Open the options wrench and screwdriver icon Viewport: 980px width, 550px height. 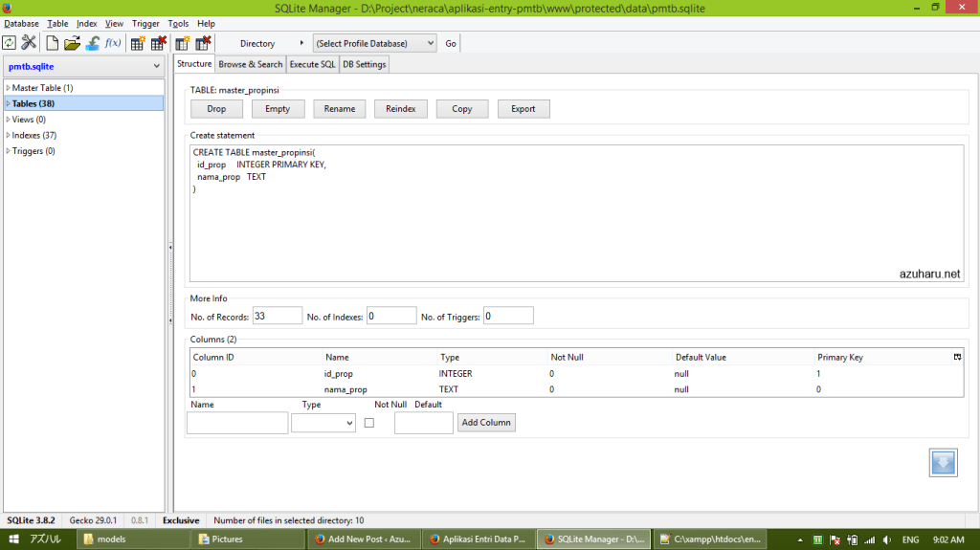(x=29, y=43)
